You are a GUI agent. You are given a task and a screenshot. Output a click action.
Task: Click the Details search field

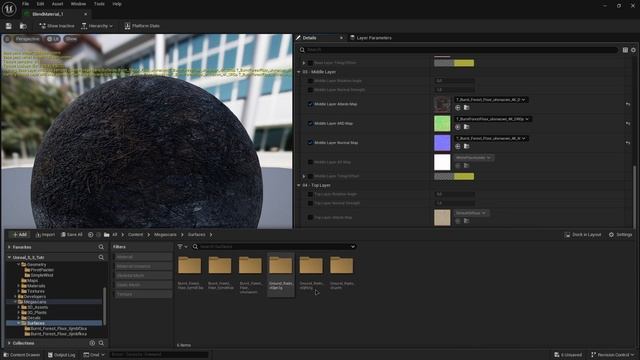459,50
